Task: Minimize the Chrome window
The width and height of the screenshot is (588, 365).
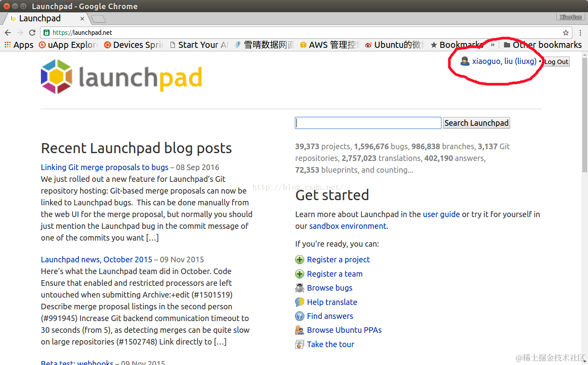Action: (x=15, y=6)
